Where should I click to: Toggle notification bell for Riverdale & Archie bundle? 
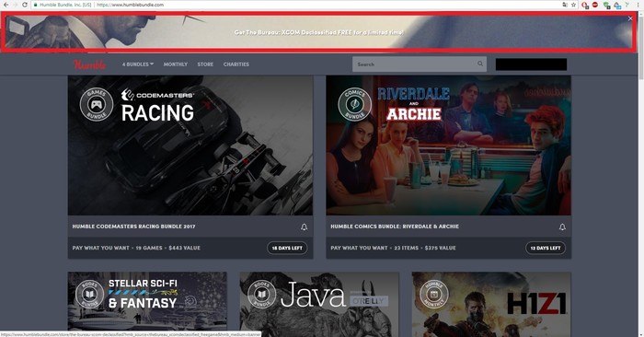click(562, 227)
